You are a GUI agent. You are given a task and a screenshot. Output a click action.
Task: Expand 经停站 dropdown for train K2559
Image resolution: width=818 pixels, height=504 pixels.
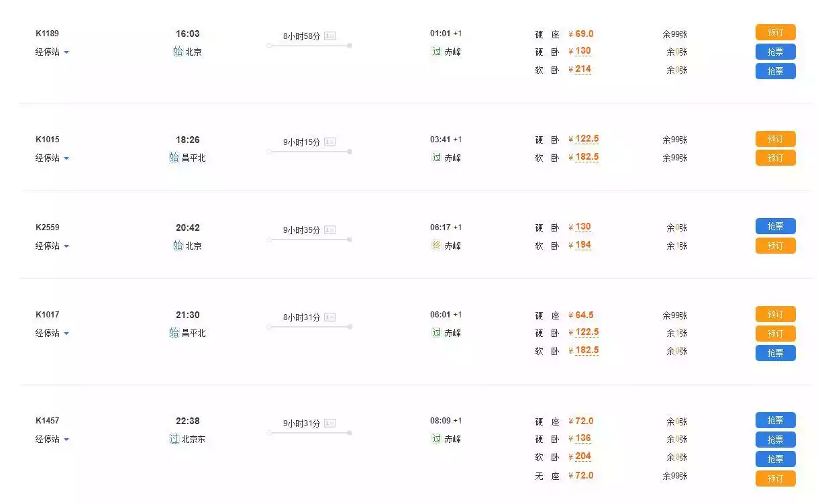point(52,246)
